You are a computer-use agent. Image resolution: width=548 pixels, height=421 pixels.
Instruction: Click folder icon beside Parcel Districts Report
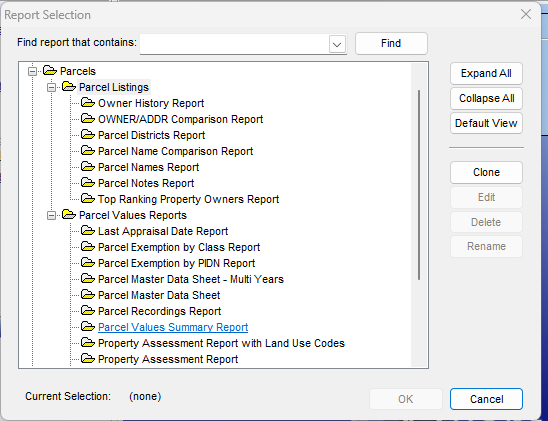click(88, 135)
